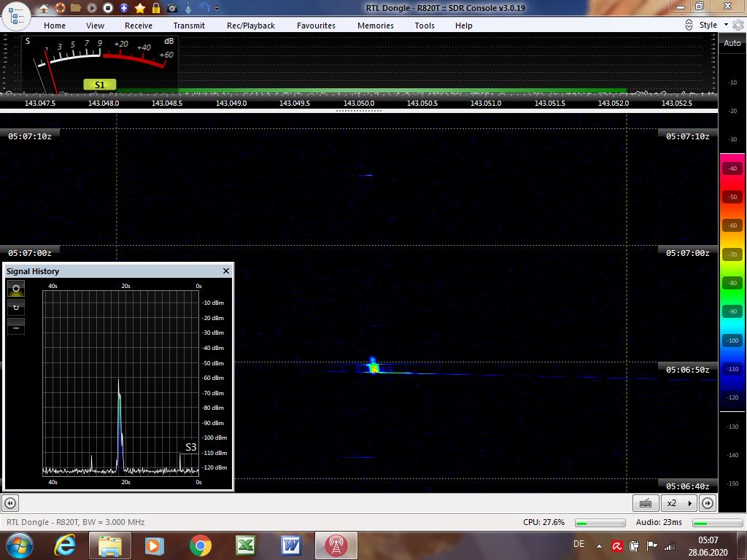
Task: Click the forward skip button at waterfall bottom right
Action: 708,503
